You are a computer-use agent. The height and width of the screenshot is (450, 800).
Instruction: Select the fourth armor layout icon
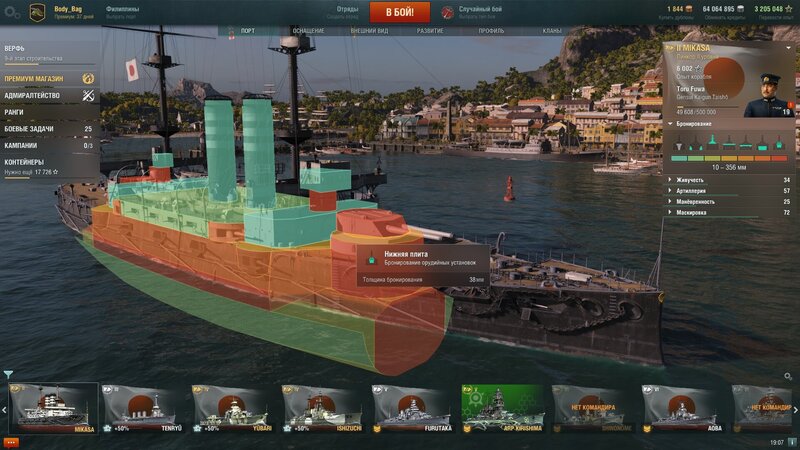pos(729,143)
